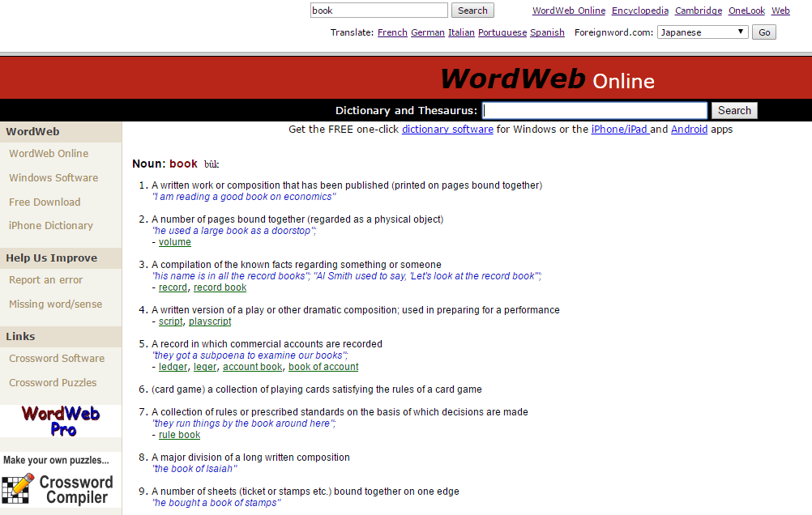Open the dictionary software link
This screenshot has height=515, width=812.
pyautogui.click(x=447, y=130)
